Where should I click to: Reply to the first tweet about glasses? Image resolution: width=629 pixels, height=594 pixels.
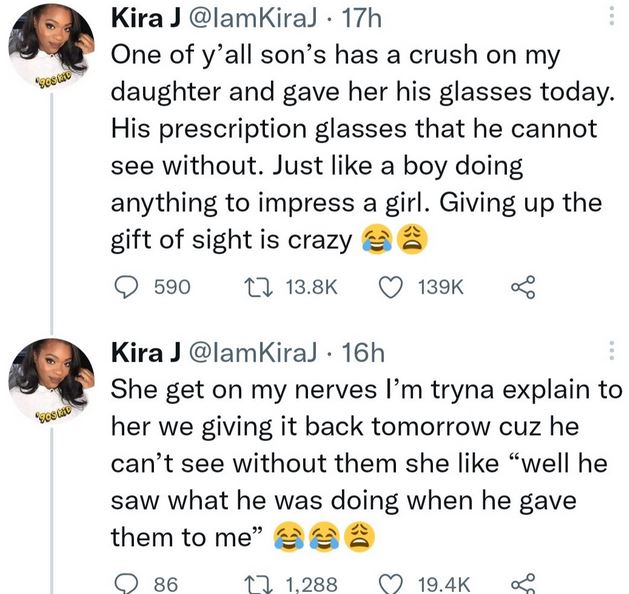126,287
